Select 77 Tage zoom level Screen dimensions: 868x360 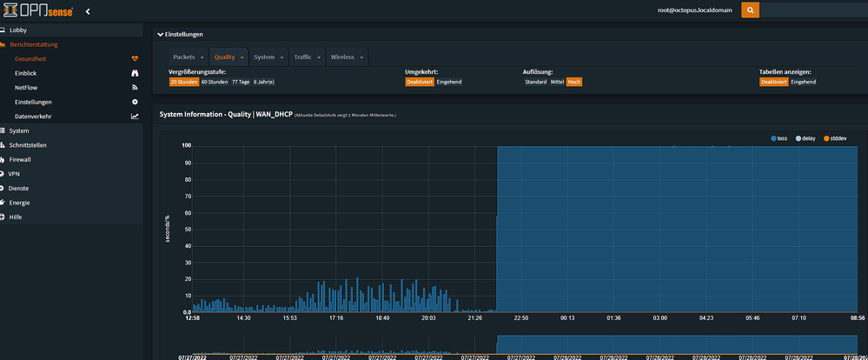[241, 82]
